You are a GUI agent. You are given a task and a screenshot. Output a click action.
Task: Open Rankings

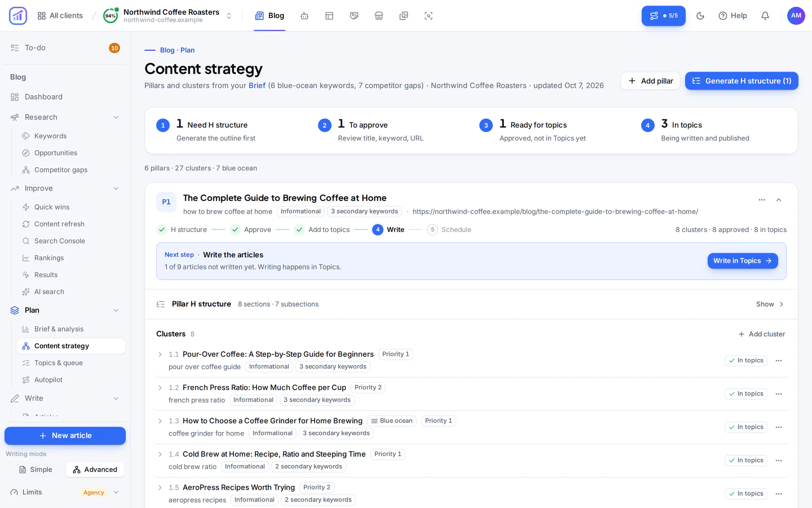click(x=71, y=258)
